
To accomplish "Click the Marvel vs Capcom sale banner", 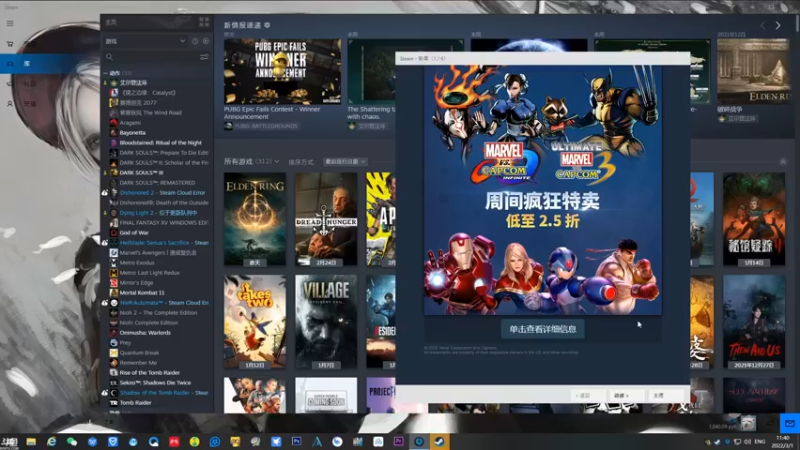I will pyautogui.click(x=543, y=189).
